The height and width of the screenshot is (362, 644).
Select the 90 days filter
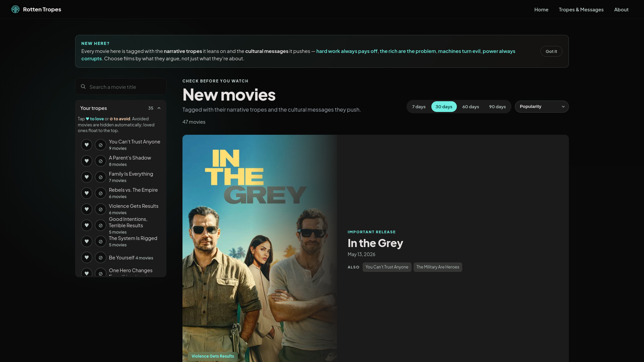coord(497,107)
